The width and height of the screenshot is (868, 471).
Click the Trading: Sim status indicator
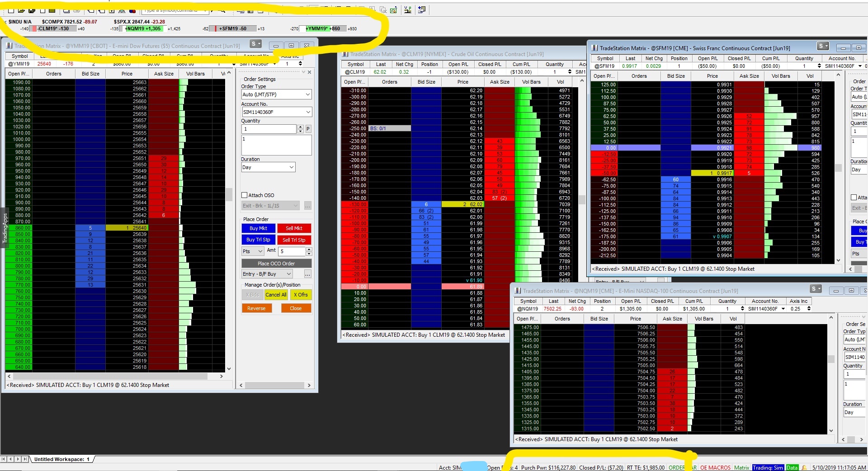(768, 467)
